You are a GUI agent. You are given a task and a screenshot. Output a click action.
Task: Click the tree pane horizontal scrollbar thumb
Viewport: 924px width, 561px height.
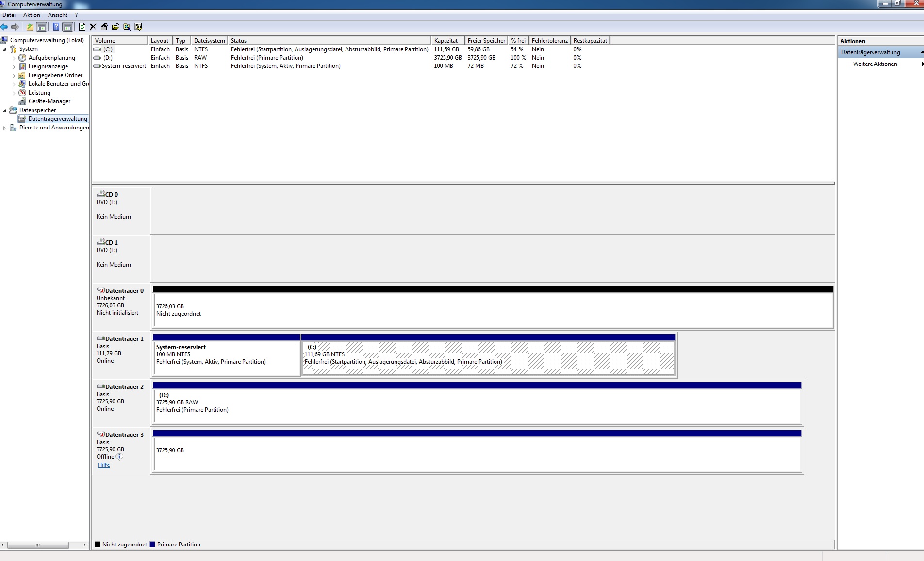[x=38, y=545]
